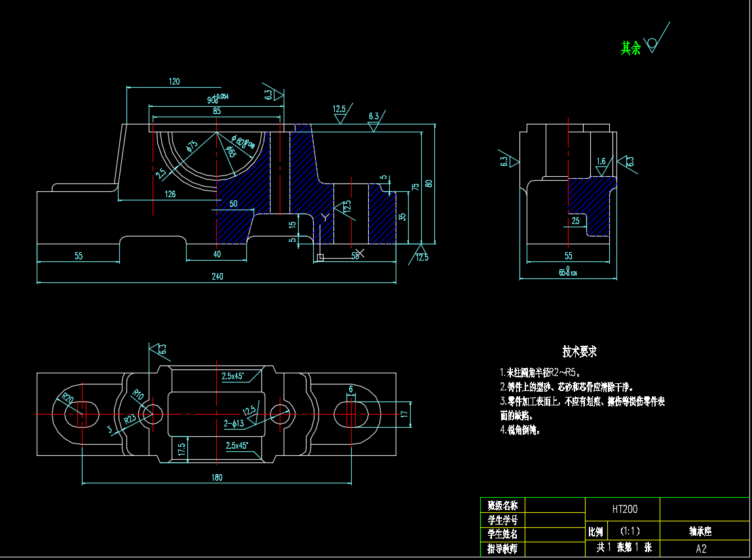Image resolution: width=752 pixels, height=560 pixels.
Task: Click the green 其余 annotation text
Action: tap(631, 48)
